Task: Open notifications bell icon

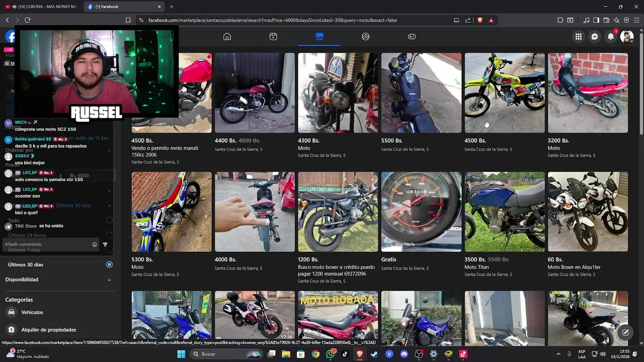Action: (x=611, y=37)
